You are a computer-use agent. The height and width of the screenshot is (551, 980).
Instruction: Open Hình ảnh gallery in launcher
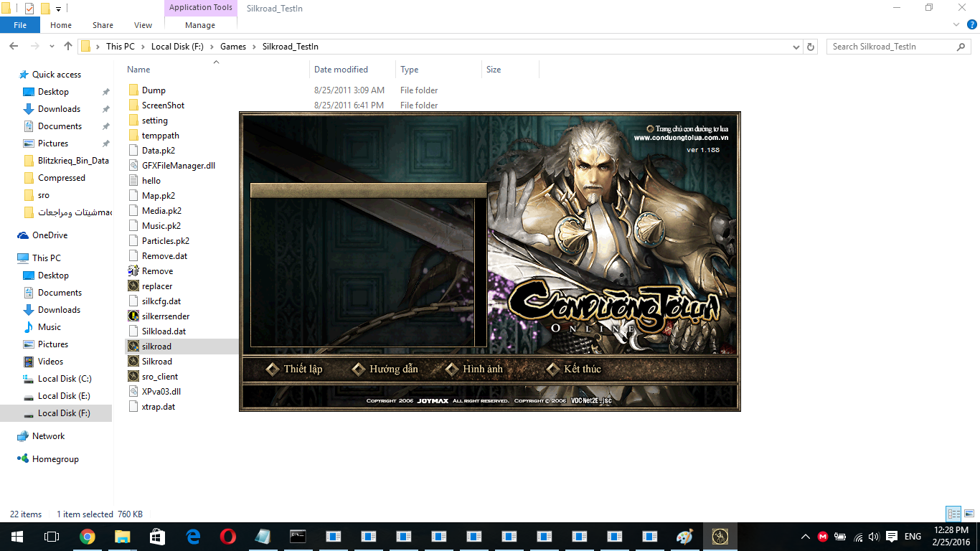click(x=474, y=369)
